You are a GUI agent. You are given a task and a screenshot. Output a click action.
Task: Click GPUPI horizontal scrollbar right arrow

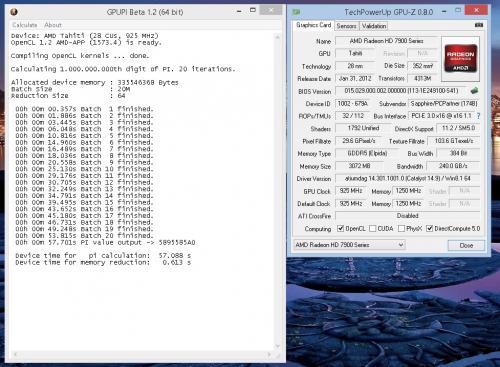coord(269,354)
